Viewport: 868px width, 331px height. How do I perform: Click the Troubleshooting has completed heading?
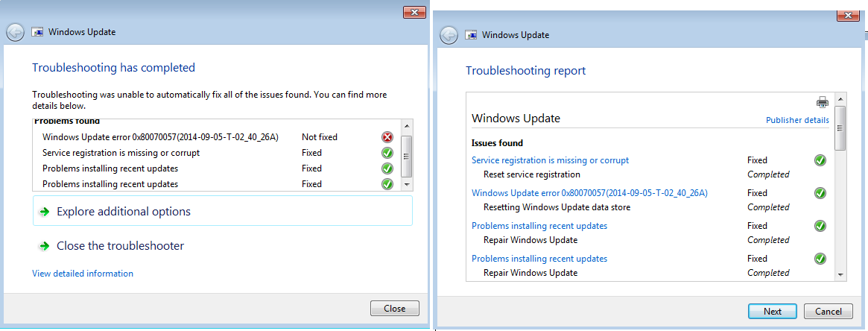coord(113,68)
